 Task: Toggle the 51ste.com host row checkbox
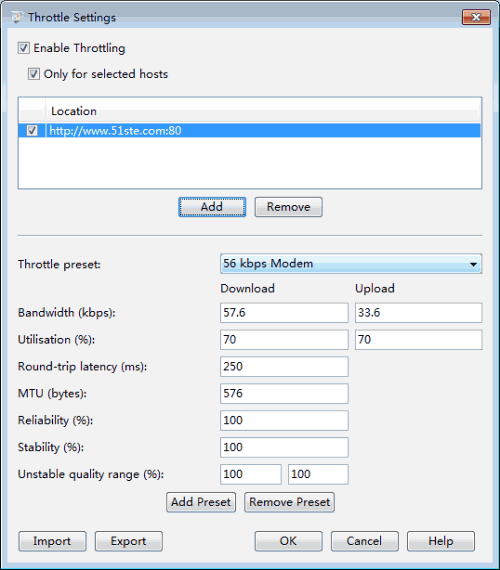32,131
